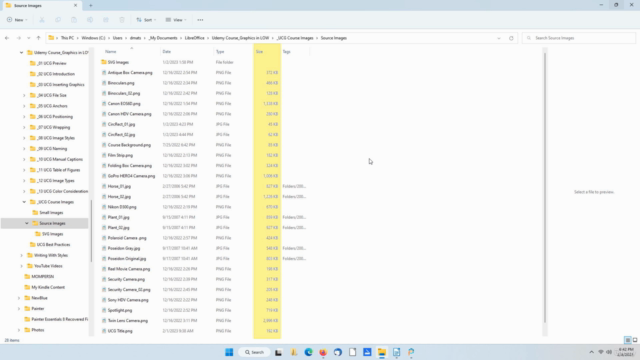The height and width of the screenshot is (360, 640).
Task: Open Microsoft Edge from the taskbar
Action: [x=308, y=352]
